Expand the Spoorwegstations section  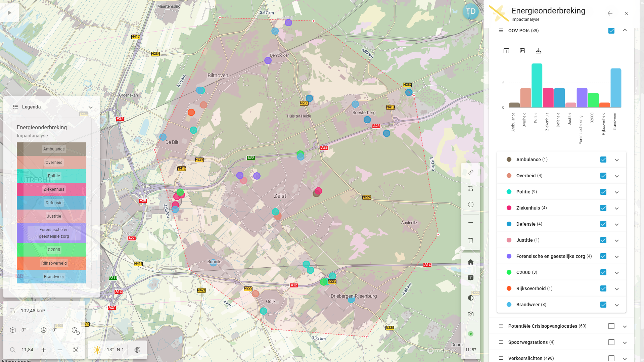point(625,343)
